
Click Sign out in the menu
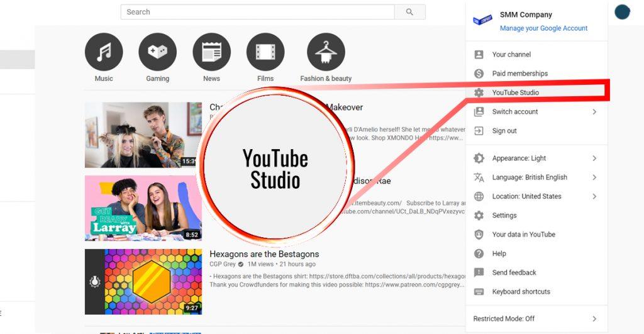pos(504,131)
